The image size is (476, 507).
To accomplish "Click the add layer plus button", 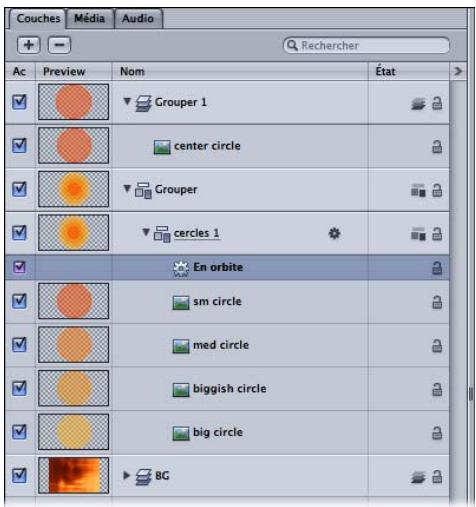I will click(29, 45).
